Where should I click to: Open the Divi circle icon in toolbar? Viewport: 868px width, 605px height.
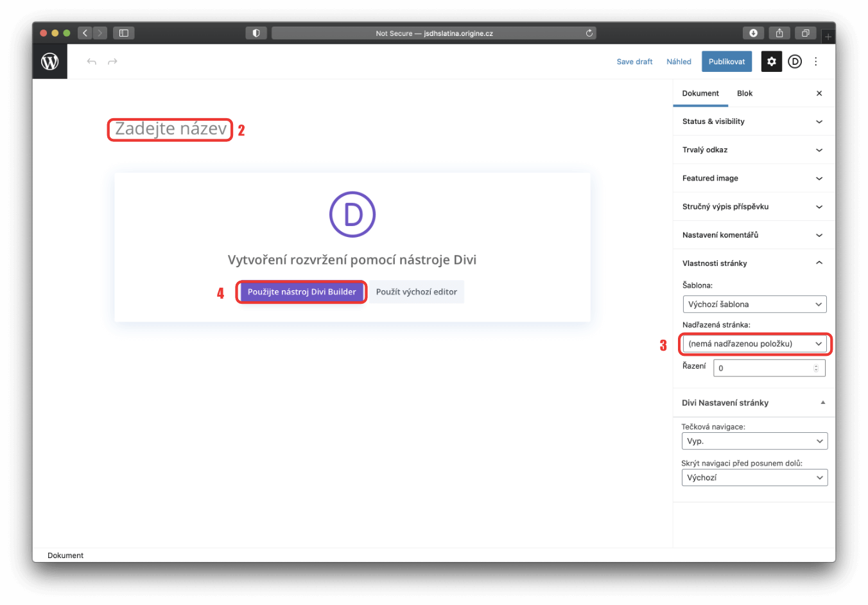point(795,62)
